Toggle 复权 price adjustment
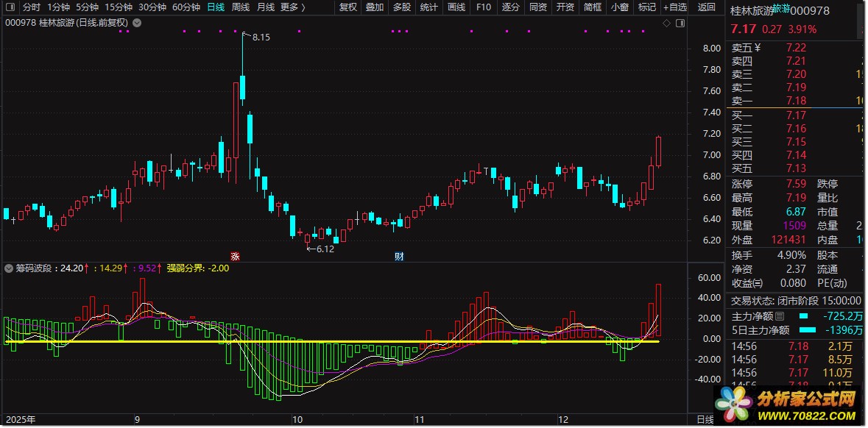 click(347, 7)
